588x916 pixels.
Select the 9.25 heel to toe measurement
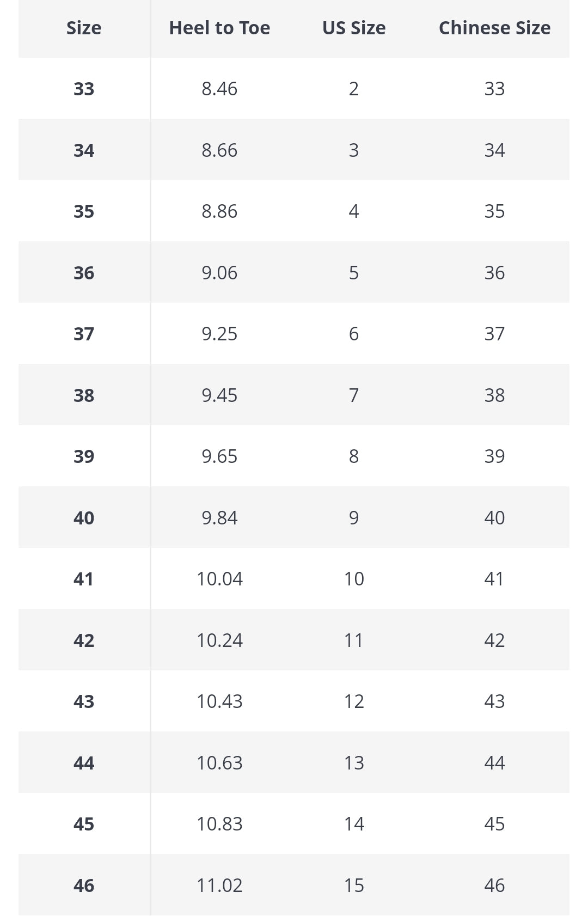[x=219, y=334]
